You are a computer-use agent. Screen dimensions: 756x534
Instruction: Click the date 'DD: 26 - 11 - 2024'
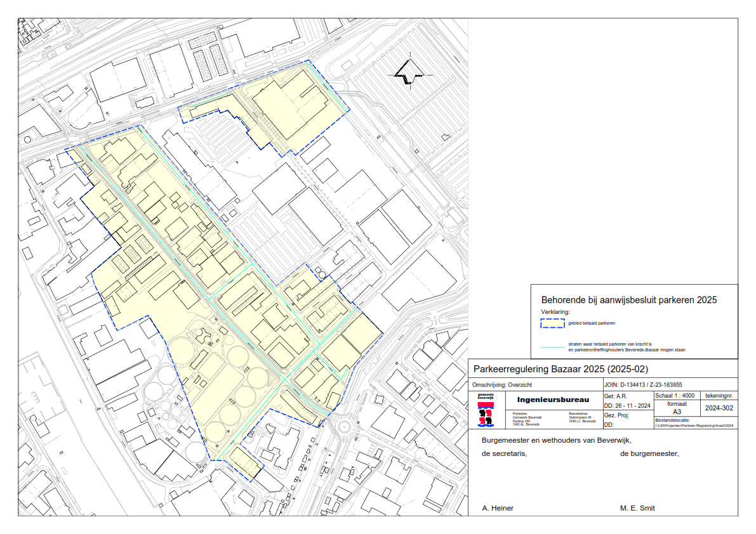tap(627, 405)
